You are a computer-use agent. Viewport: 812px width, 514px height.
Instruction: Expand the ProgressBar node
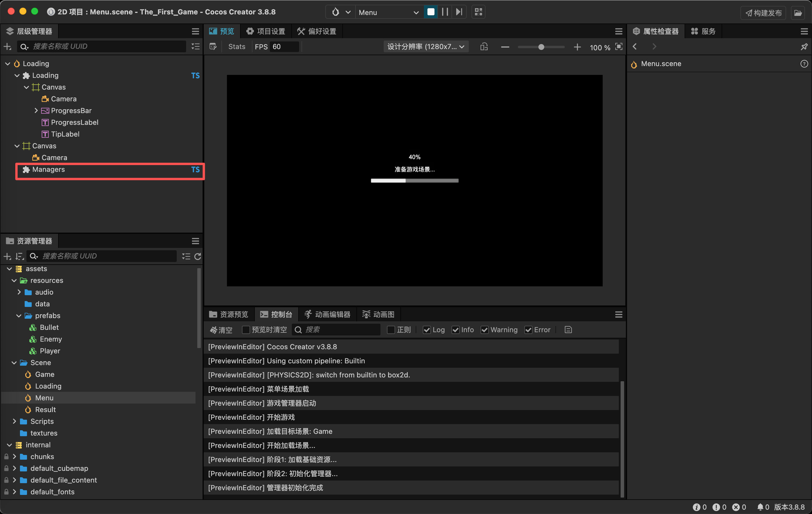pos(36,111)
